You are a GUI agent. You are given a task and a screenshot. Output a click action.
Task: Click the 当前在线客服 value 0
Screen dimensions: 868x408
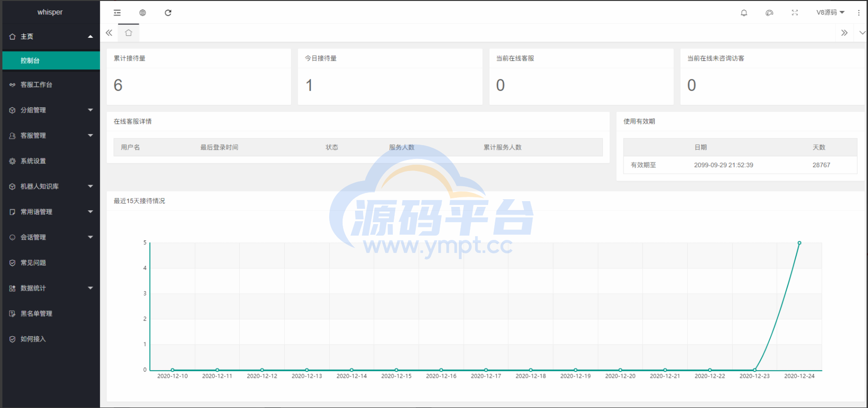click(x=501, y=85)
